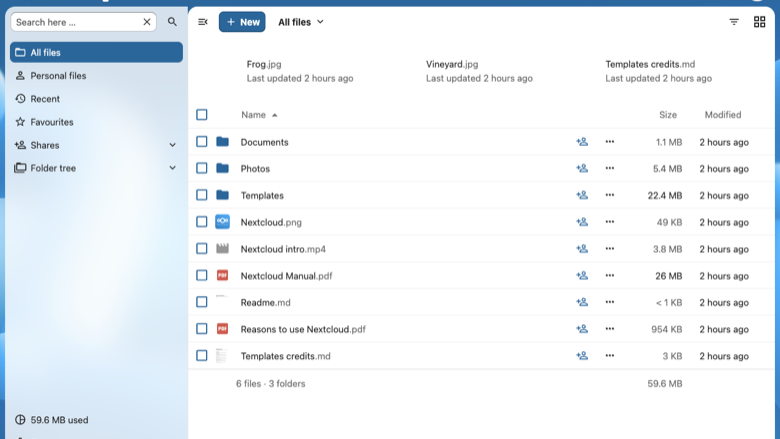780x439 pixels.
Task: Sort by Name column
Action: [x=259, y=115]
